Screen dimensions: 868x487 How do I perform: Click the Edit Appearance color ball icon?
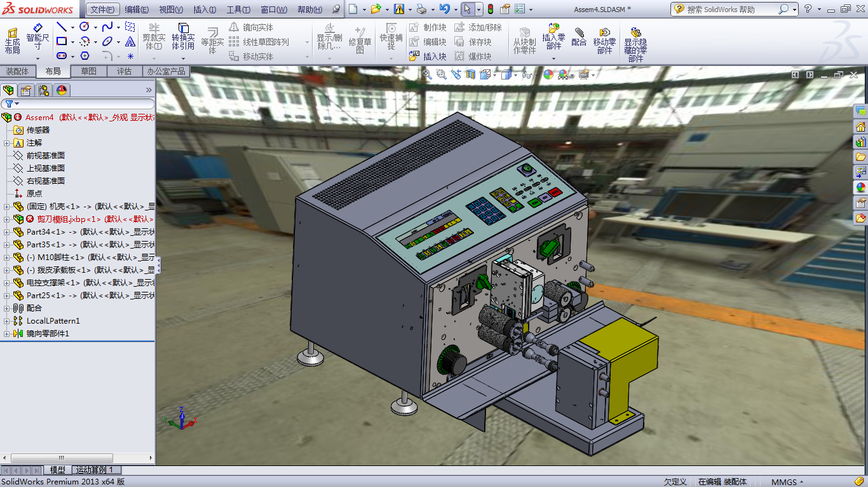coord(548,74)
